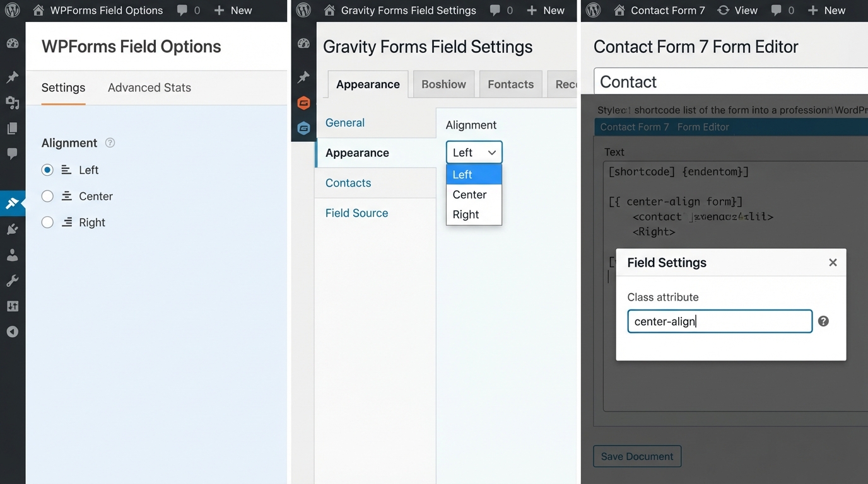Image resolution: width=868 pixels, height=484 pixels.
Task: Open Field Source in the Gravity Forms menu
Action: click(356, 213)
